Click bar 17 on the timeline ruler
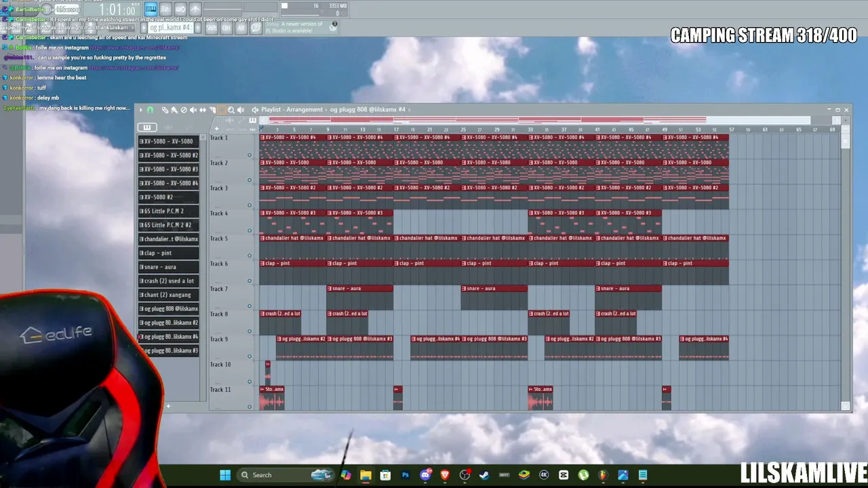 point(396,129)
